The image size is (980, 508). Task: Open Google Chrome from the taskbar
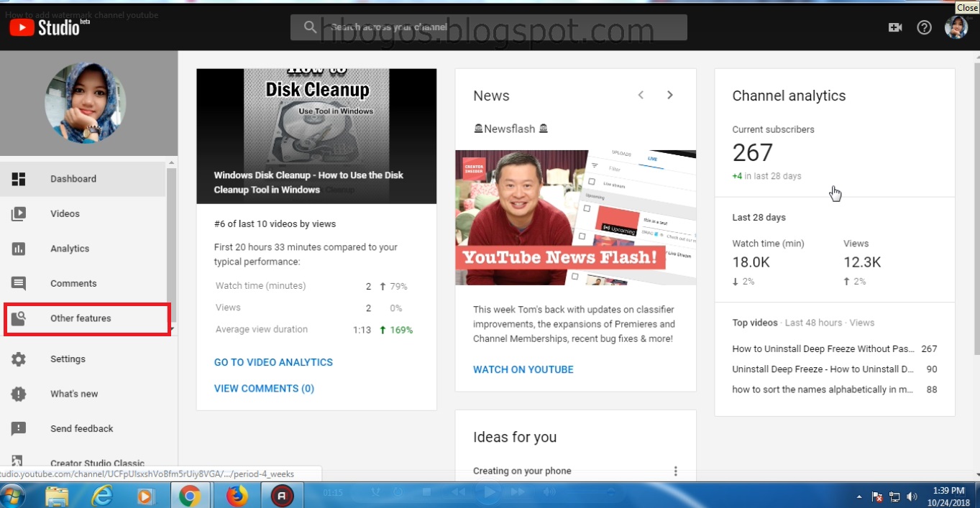(190, 495)
